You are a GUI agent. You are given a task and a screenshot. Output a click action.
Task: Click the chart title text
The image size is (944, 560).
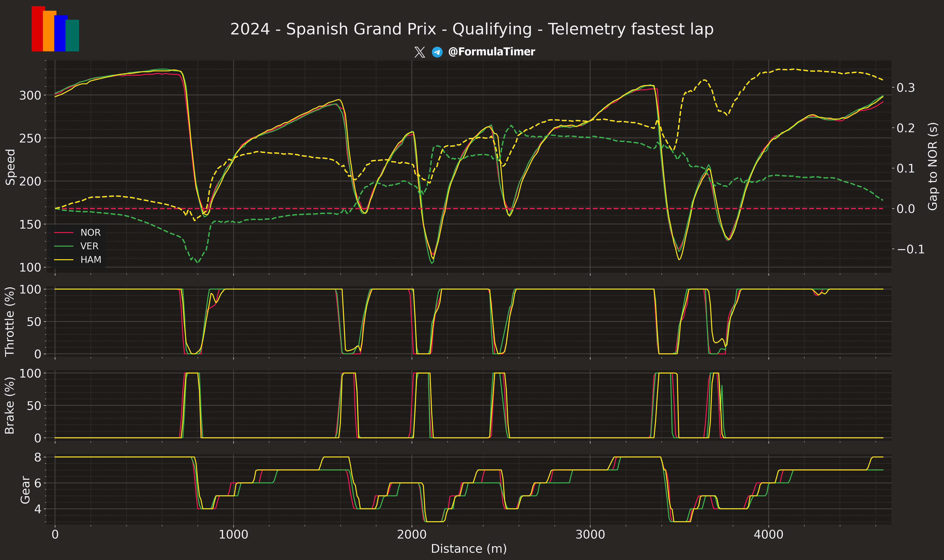[x=472, y=29]
